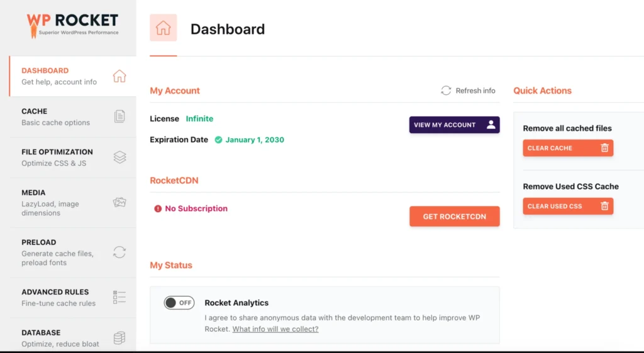
Task: Select File Optimization in the sidebar
Action: (57, 157)
